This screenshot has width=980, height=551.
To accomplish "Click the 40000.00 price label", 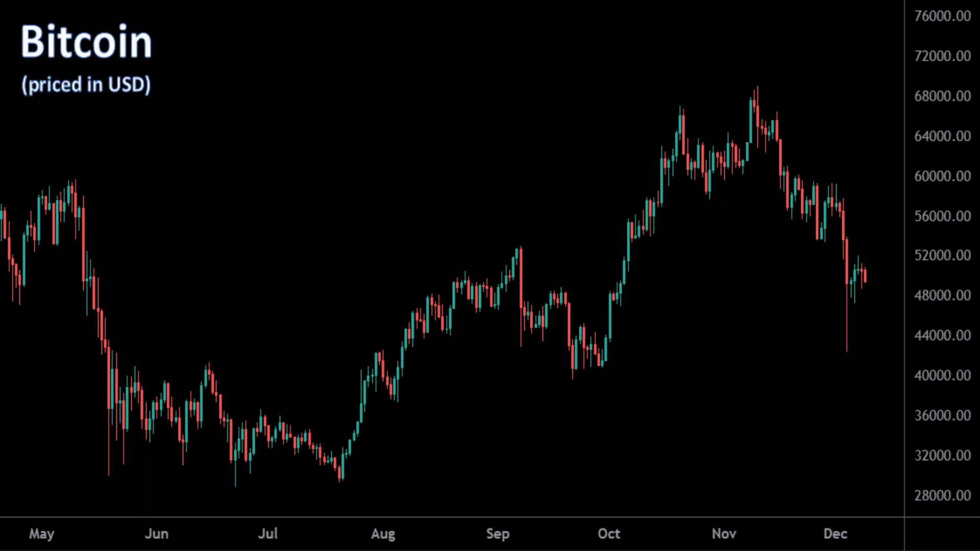I will click(x=942, y=375).
